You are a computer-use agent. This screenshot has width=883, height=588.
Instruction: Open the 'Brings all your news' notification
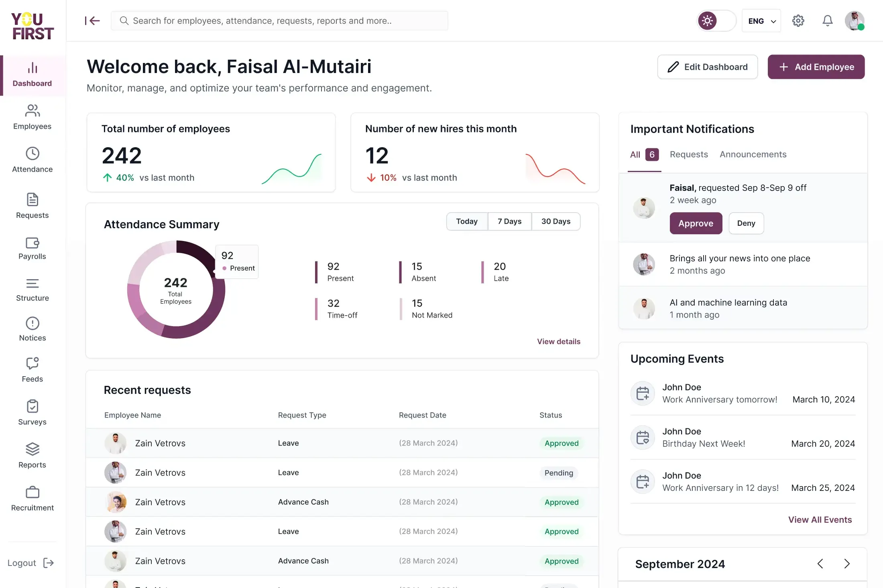tap(743, 264)
